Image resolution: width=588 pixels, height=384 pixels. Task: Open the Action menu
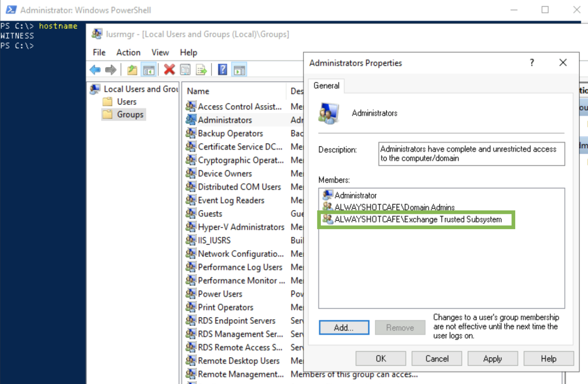pos(128,53)
